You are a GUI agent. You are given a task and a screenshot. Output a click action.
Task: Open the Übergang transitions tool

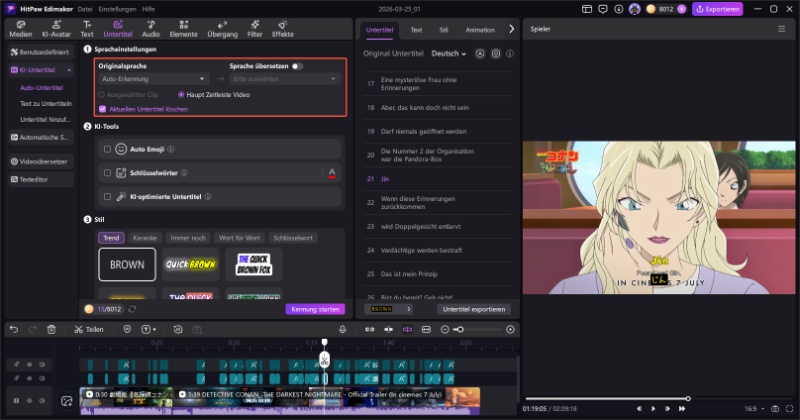tap(222, 29)
